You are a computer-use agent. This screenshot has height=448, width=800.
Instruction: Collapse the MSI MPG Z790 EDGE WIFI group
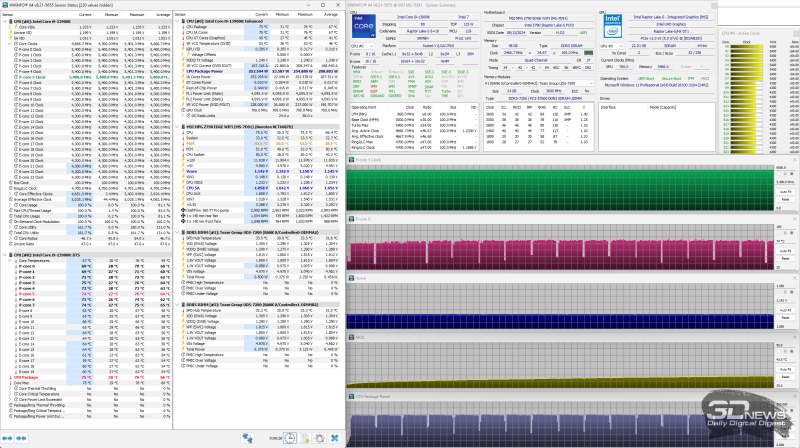(178, 127)
